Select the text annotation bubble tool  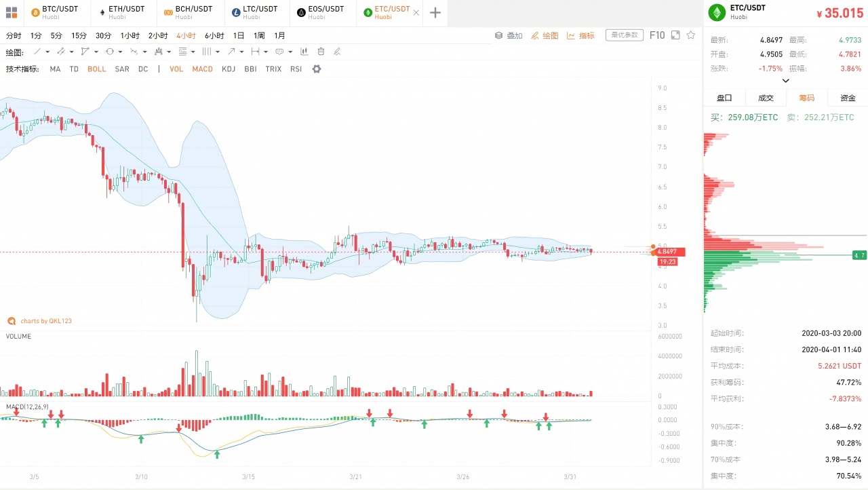[x=279, y=52]
